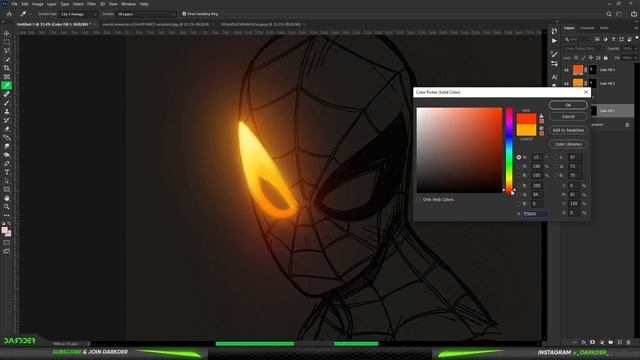
Task: Switch to the Paths tab
Action: 604,28
